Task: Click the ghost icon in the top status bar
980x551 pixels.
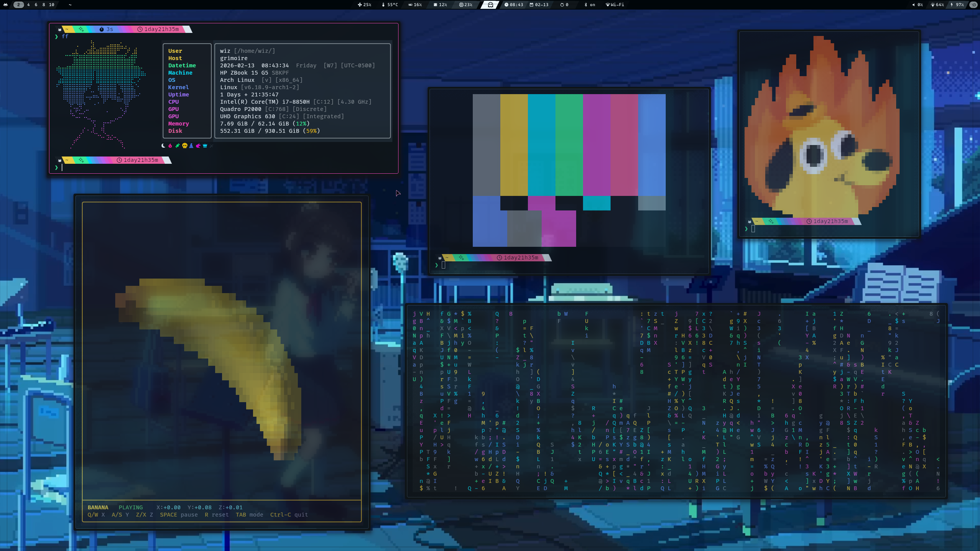Action: pyautogui.click(x=490, y=5)
